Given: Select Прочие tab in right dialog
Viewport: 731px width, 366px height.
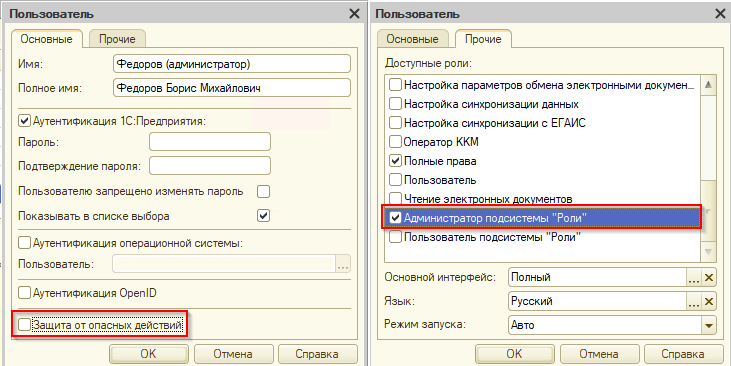Looking at the screenshot, I should point(483,39).
